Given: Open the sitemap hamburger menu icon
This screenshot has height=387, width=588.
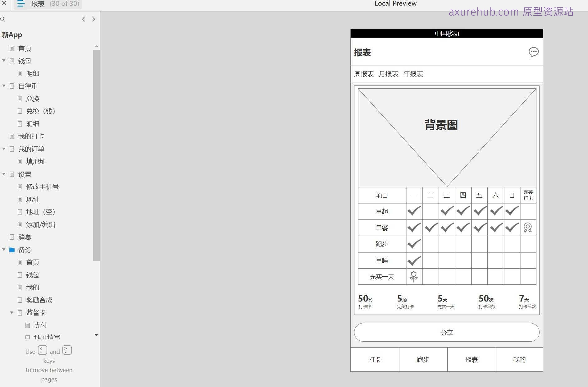Looking at the screenshot, I should coord(21,4).
